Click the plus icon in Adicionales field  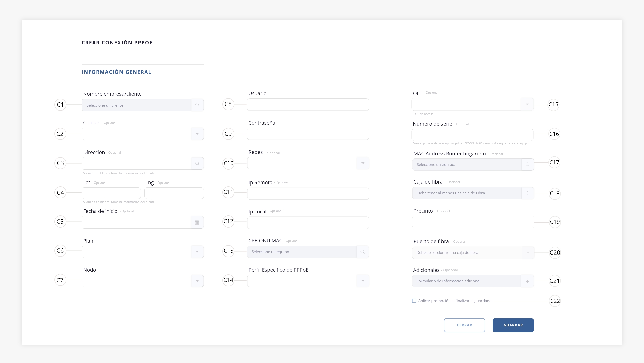tap(527, 281)
